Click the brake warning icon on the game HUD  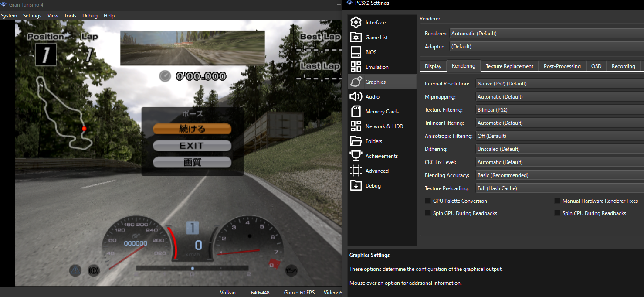(94, 270)
